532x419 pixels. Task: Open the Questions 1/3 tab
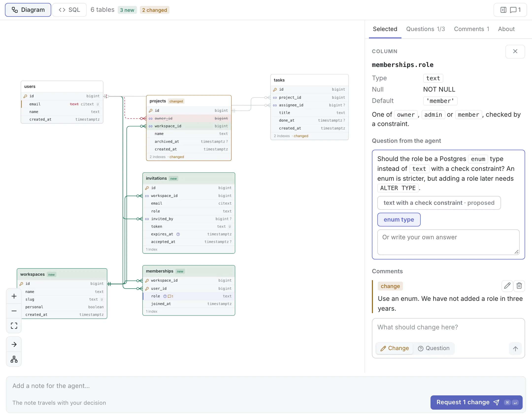tap(426, 29)
